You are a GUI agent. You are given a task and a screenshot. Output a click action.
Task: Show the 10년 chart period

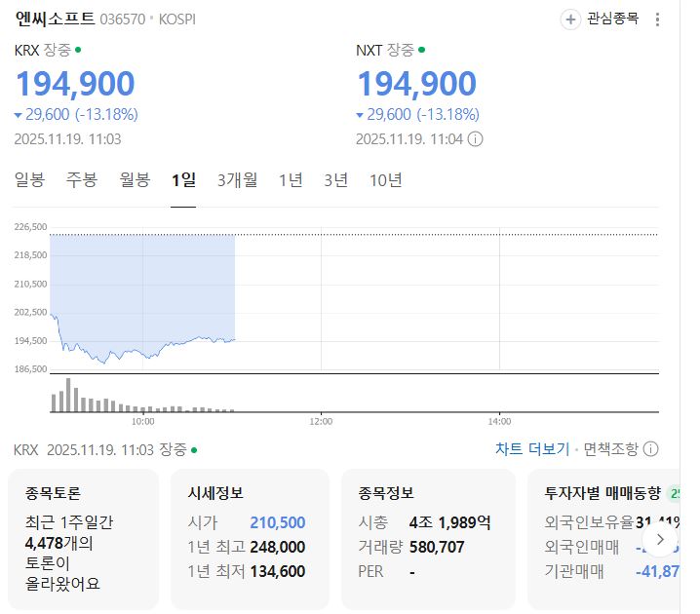(x=386, y=180)
